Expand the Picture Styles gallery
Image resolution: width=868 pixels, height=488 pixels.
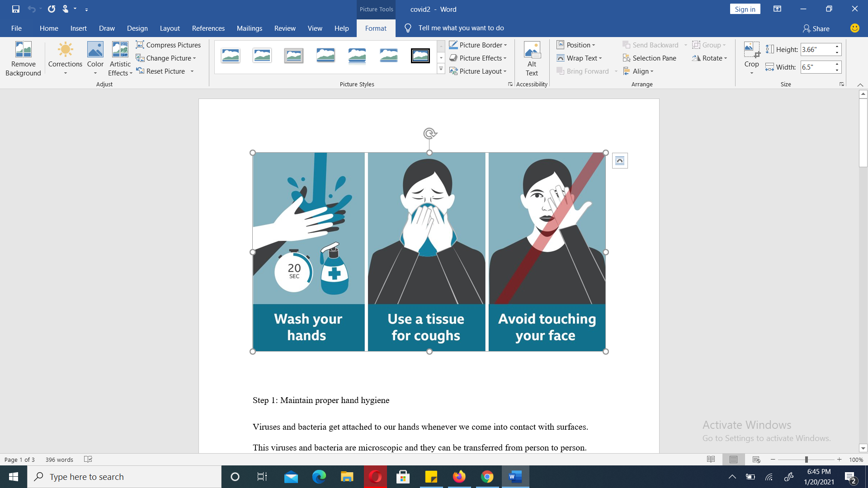coord(441,69)
